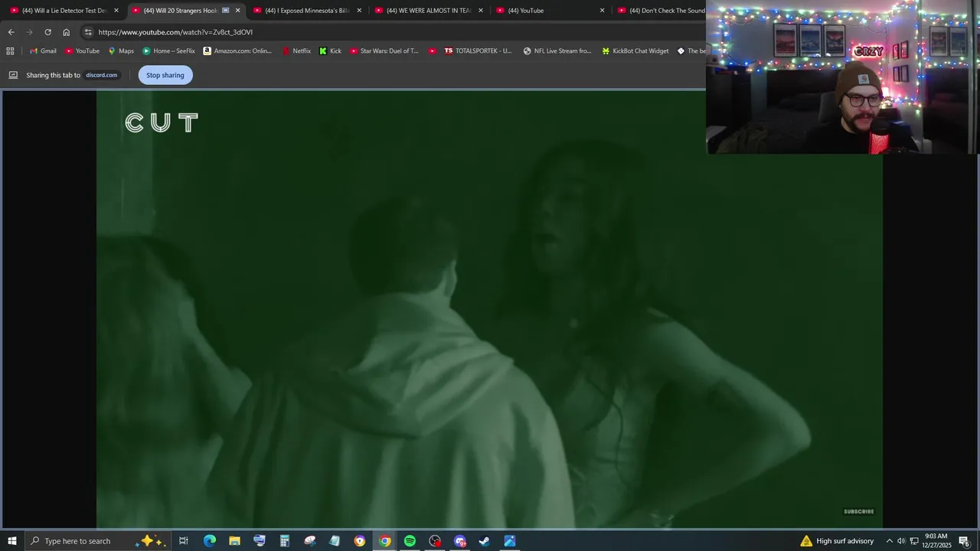The width and height of the screenshot is (980, 551).
Task: Open the 9:03 AM clock and calendar
Action: point(937,541)
